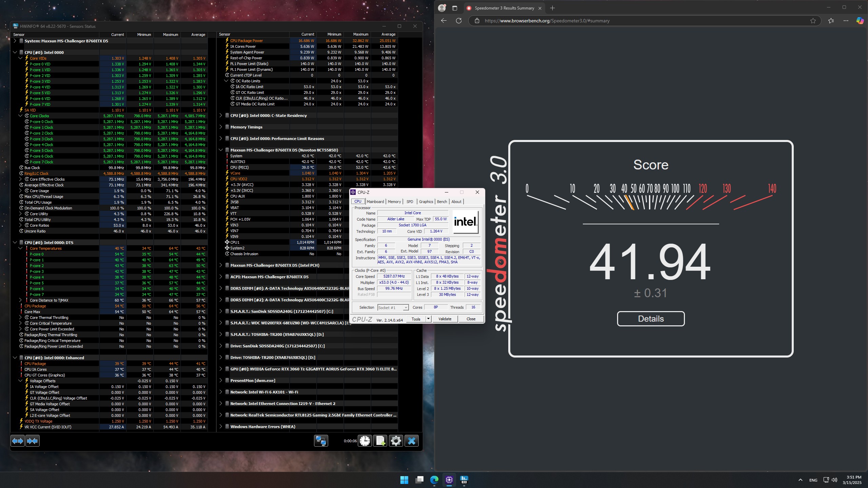Open HWiNFO sensor settings gear
The height and width of the screenshot is (488, 868).
[x=396, y=441]
